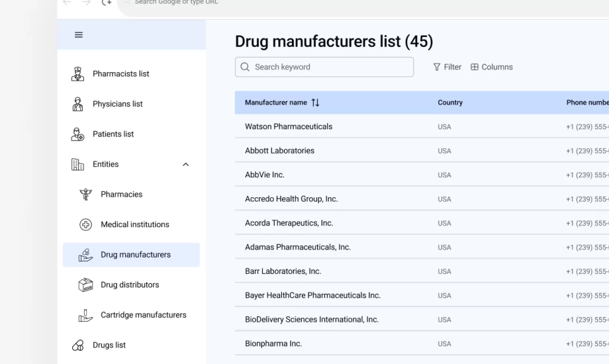609x364 pixels.
Task: Select Bayer HealthCare Pharmaceuticals Inc. row
Action: click(422, 295)
